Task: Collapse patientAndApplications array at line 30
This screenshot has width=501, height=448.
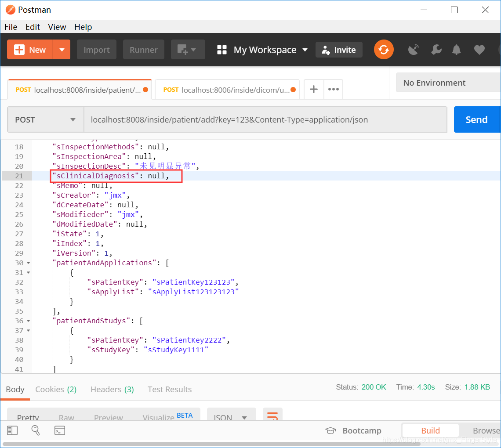Action: pyautogui.click(x=28, y=263)
